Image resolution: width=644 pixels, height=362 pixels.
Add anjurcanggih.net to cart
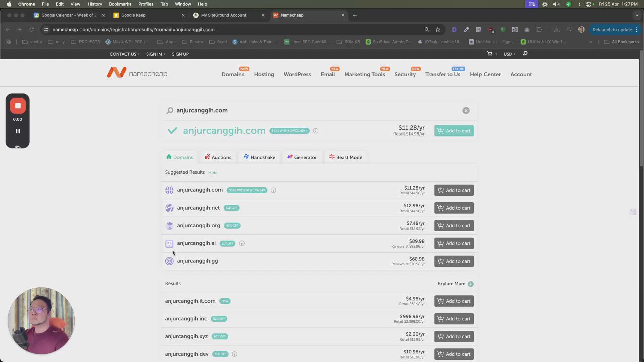[454, 208]
